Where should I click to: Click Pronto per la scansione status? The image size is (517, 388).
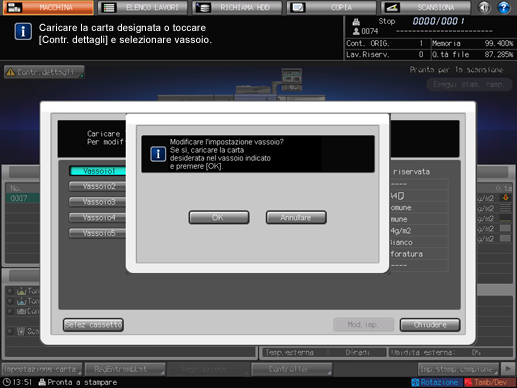[x=456, y=70]
